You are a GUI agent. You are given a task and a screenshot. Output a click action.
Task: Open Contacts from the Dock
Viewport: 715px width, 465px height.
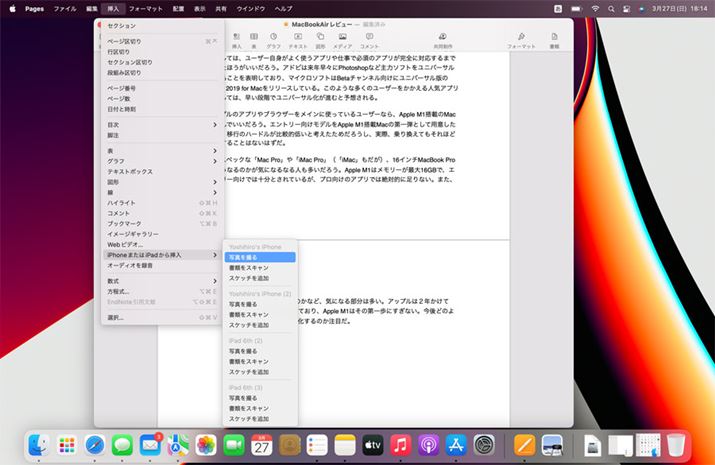pos(290,445)
